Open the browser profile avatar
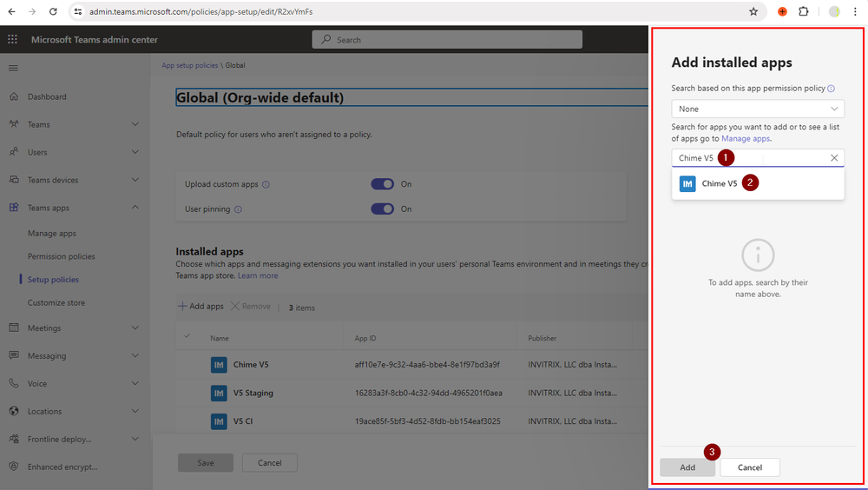The width and height of the screenshot is (868, 490). pyautogui.click(x=834, y=11)
